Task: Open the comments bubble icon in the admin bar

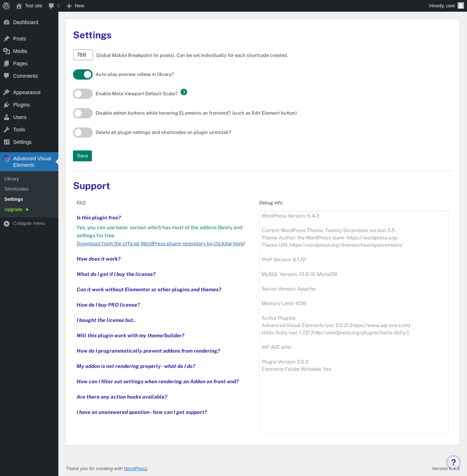Action: [51, 6]
